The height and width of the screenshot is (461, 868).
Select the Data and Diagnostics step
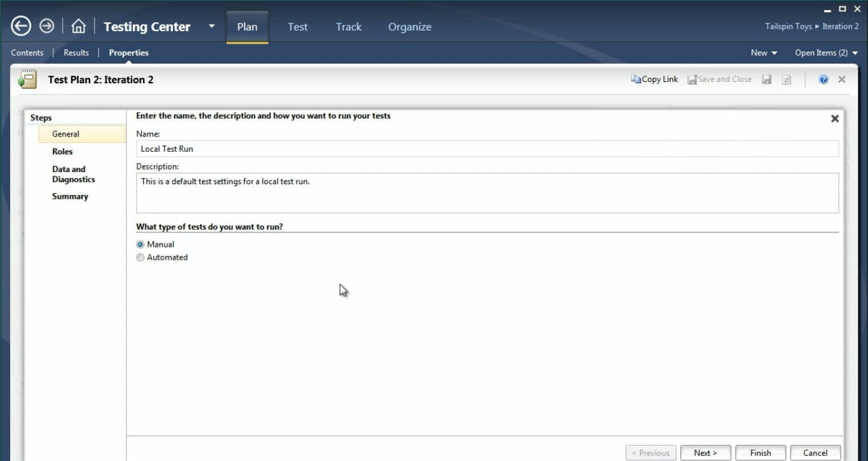click(73, 174)
